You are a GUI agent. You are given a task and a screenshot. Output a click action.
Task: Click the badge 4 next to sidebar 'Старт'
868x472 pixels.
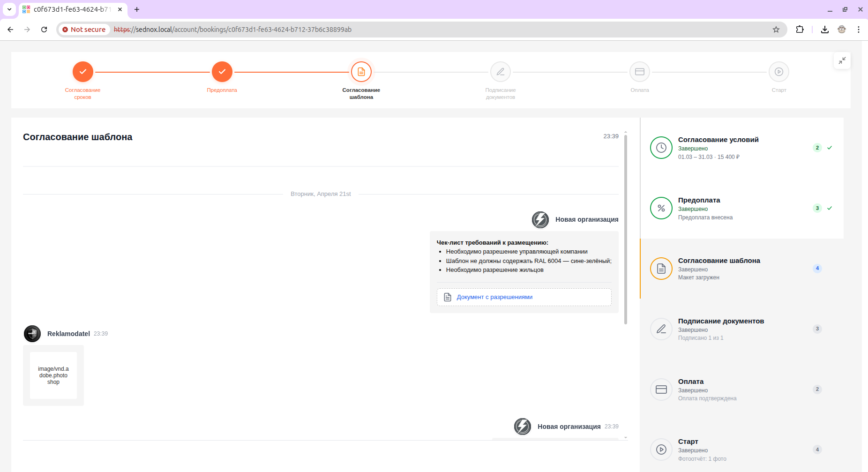point(817,450)
